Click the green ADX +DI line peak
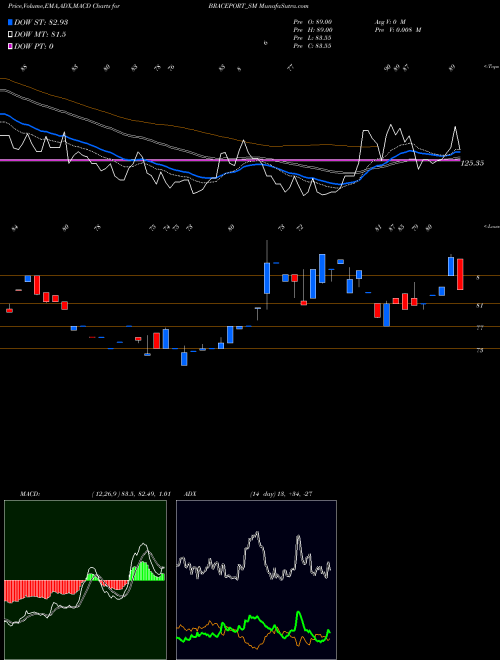This screenshot has width=500, height=660. (298, 613)
